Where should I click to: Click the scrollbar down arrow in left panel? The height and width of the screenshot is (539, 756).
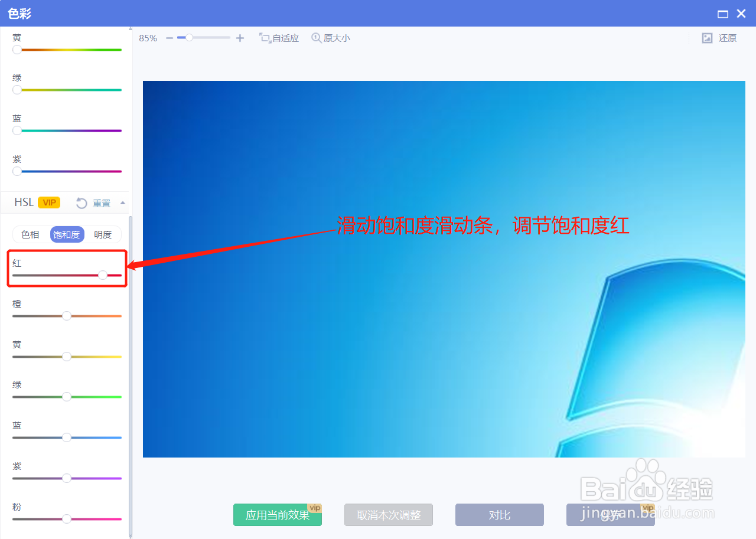click(131, 536)
